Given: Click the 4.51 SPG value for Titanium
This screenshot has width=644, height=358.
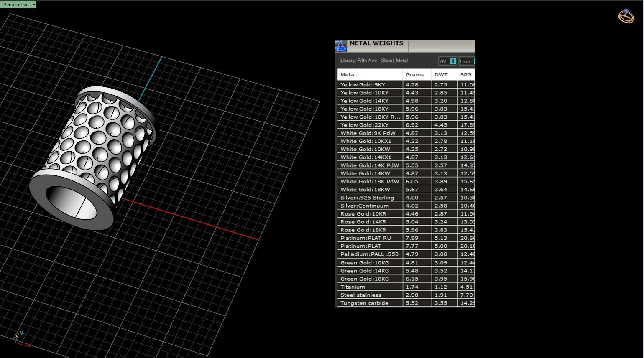Looking at the screenshot, I should [x=466, y=287].
